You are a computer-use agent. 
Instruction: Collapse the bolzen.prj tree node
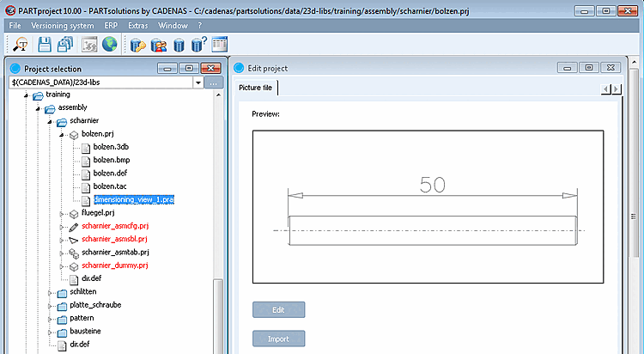(x=62, y=134)
